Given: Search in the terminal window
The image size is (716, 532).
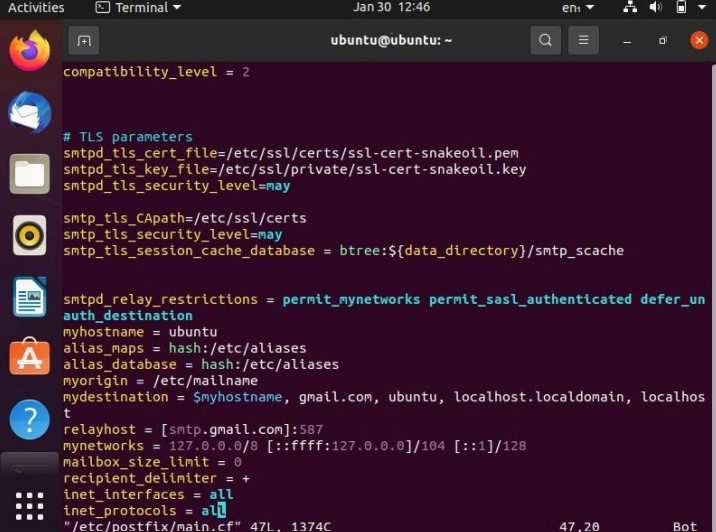Looking at the screenshot, I should (545, 40).
